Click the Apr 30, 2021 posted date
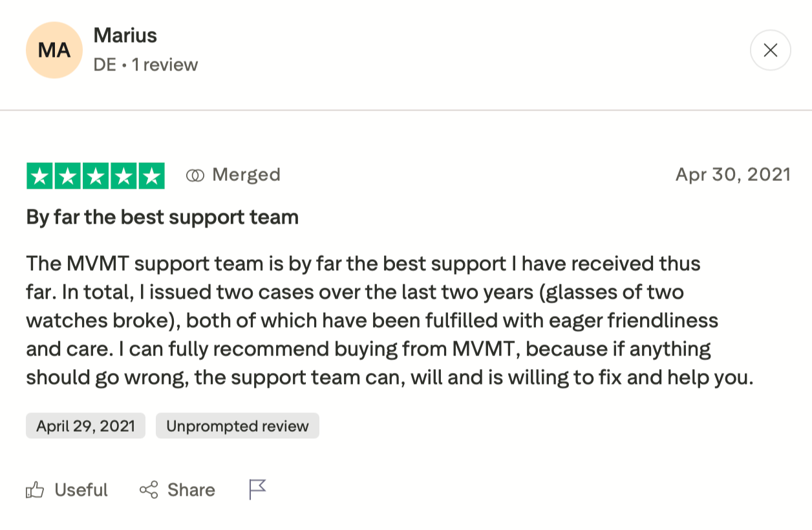The width and height of the screenshot is (812, 530). [x=732, y=175]
